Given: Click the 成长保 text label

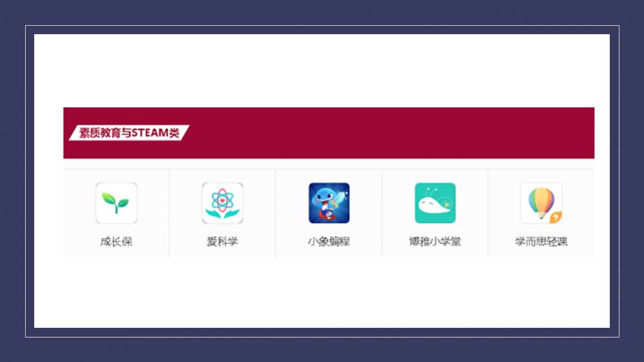Looking at the screenshot, I should (116, 242).
